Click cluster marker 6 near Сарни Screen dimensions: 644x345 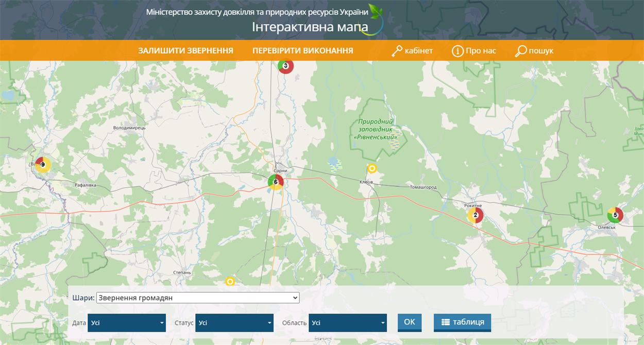coord(276,182)
